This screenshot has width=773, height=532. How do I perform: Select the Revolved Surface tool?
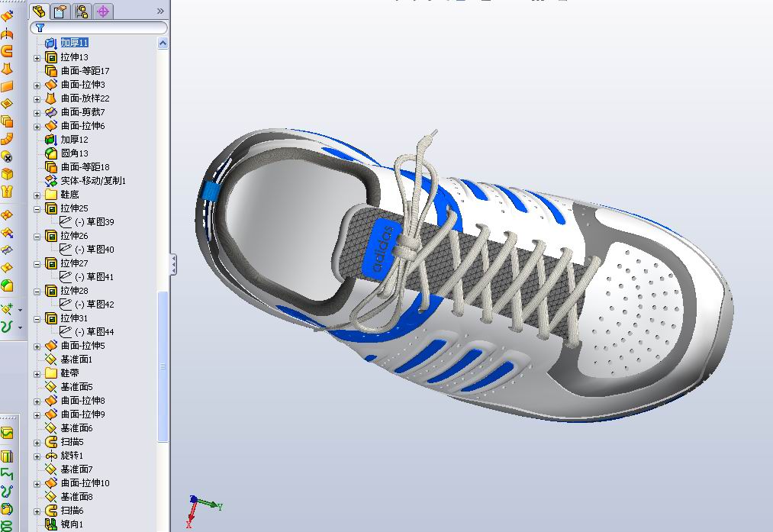(x=7, y=34)
